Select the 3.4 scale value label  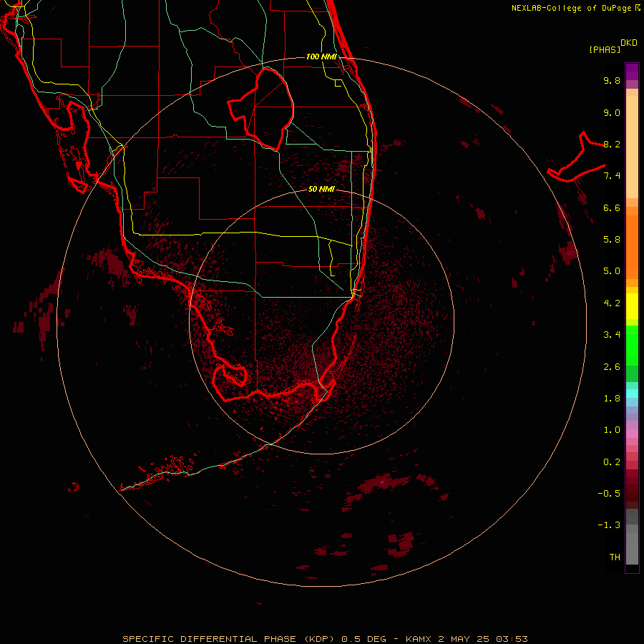(x=612, y=335)
